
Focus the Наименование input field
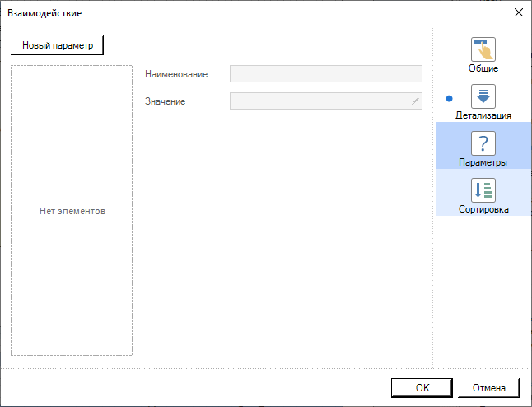coord(326,73)
